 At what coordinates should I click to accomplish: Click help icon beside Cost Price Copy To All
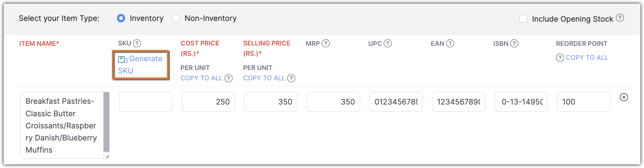(228, 78)
